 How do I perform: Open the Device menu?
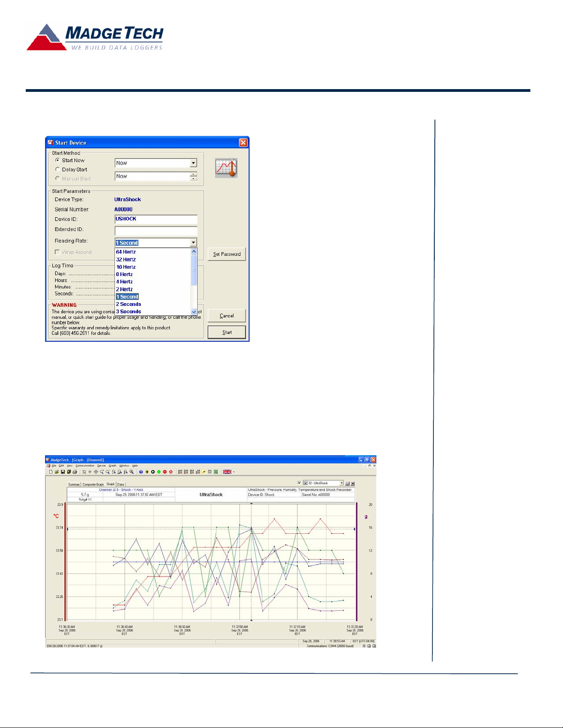(x=102, y=466)
